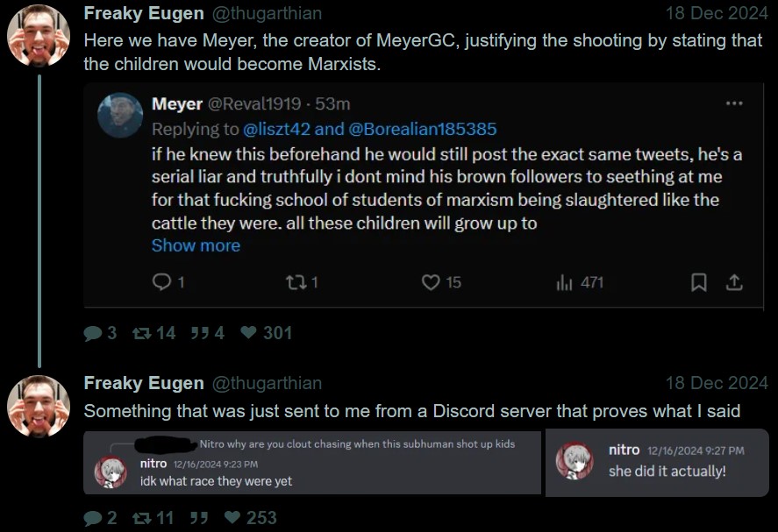Click the bookmark icon in the embedded tweet
778x532 pixels.
pos(699,282)
